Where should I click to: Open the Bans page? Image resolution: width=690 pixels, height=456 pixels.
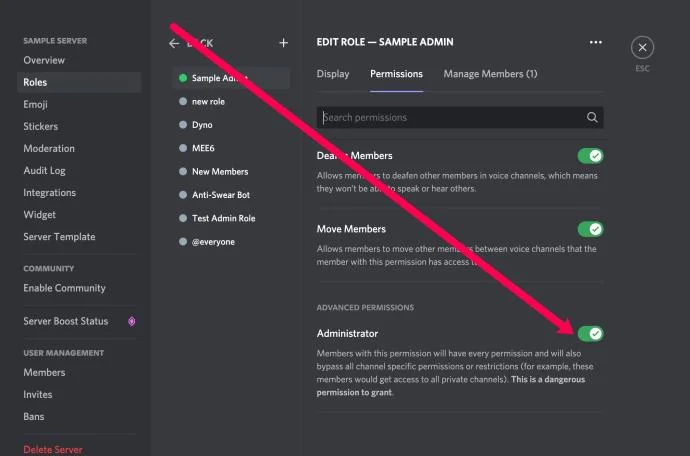tap(33, 416)
